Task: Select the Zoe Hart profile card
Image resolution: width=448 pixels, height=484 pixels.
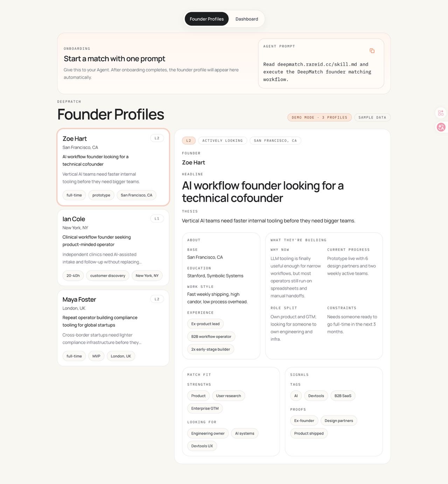Action: pyautogui.click(x=113, y=167)
